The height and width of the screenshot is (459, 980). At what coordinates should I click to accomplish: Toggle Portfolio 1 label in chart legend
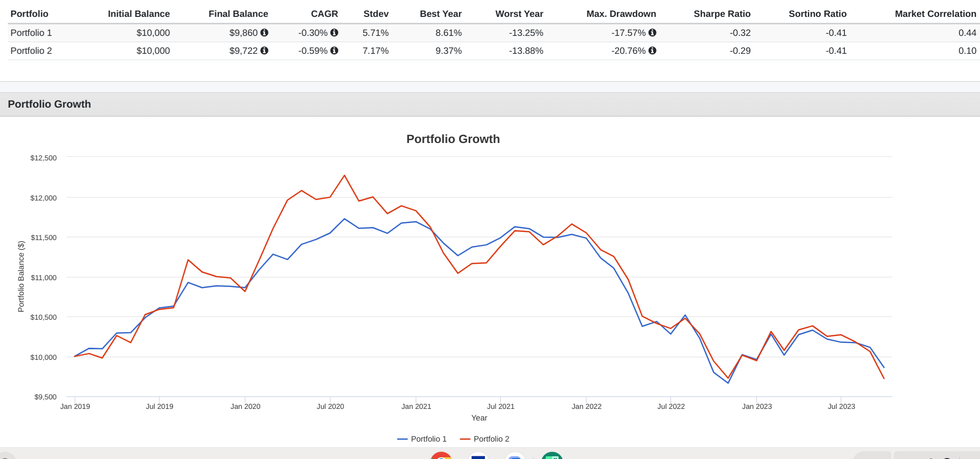coord(429,439)
